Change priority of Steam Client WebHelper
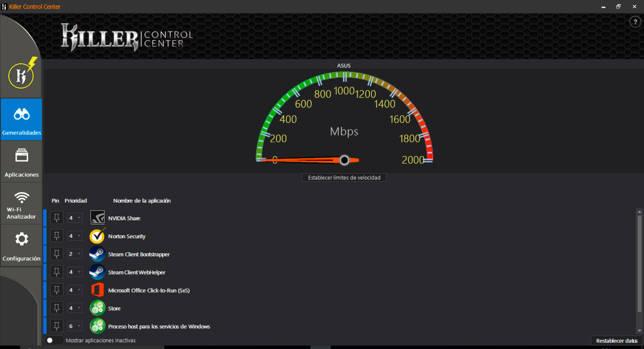Viewport: 644px width, 349px height. [x=75, y=272]
